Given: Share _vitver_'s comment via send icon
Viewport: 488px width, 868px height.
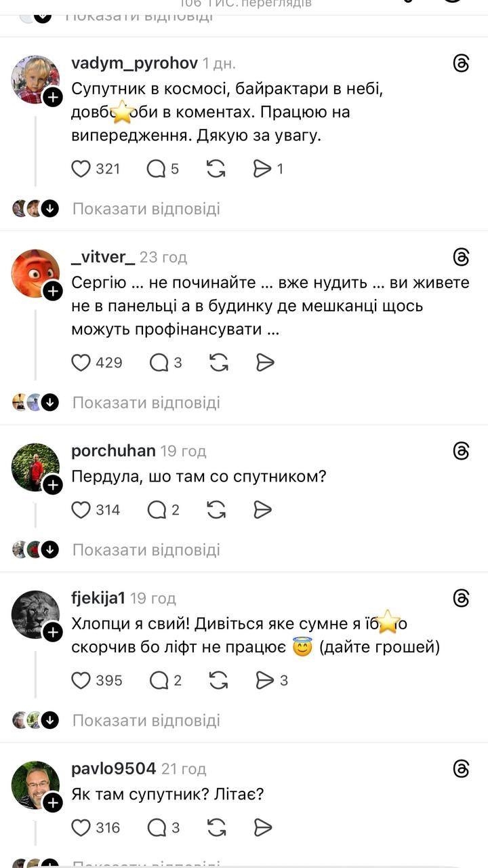Looking at the screenshot, I should click(x=264, y=363).
